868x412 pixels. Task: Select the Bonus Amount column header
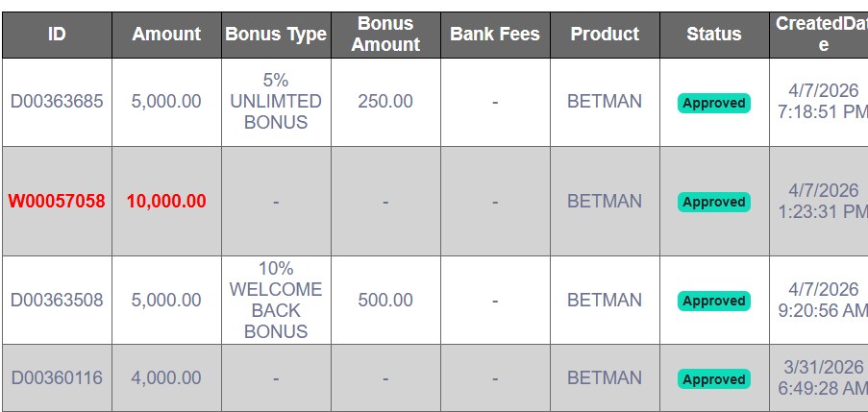[x=385, y=35]
